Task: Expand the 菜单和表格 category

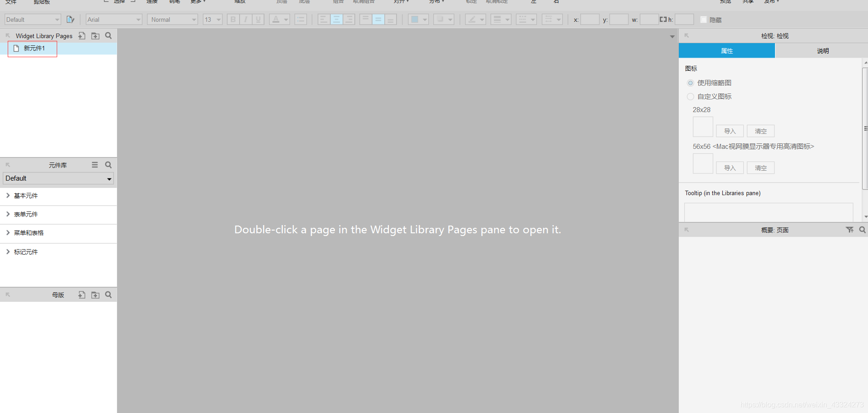Action: tap(8, 233)
